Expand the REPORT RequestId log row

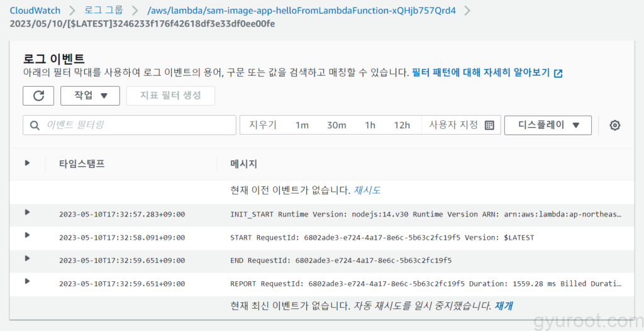point(27,281)
